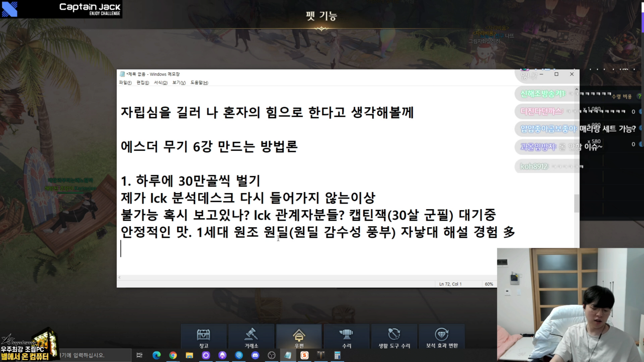Click the 'koh8912' chat username
Image resolution: width=644 pixels, height=362 pixels.
point(533,166)
